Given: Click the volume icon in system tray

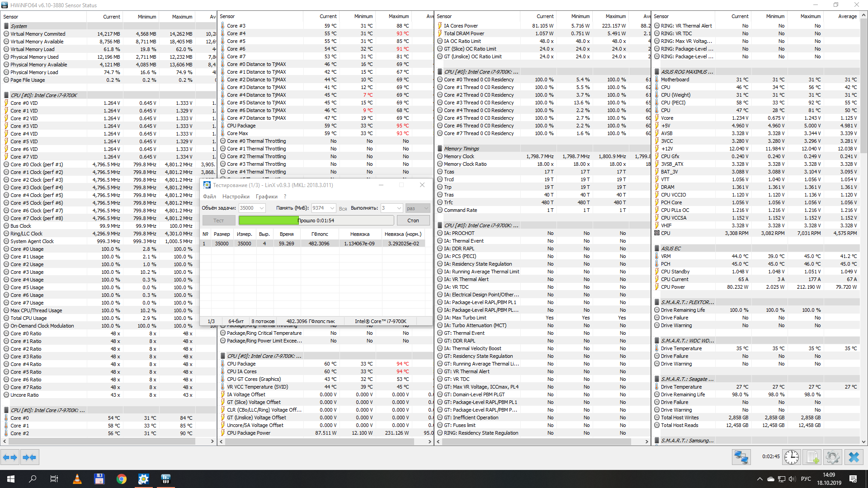Looking at the screenshot, I should [x=792, y=479].
